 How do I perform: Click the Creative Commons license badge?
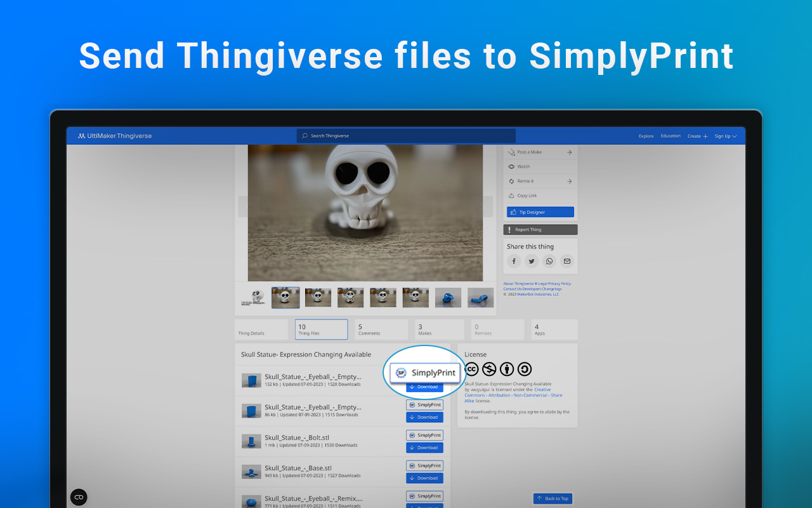[472, 369]
